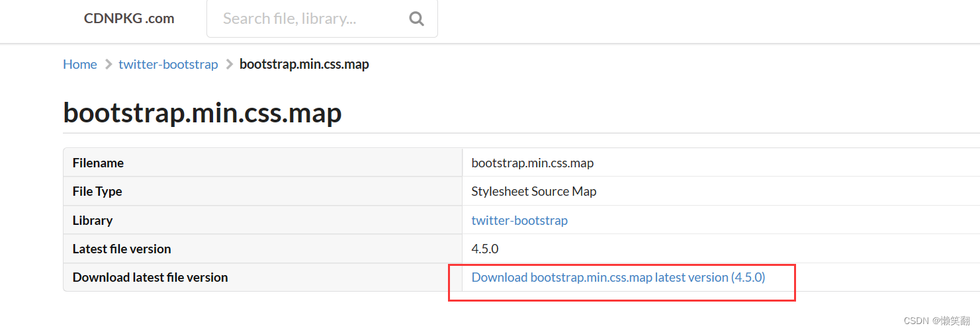Select bootstrap.min.css.map breadcrumb text
This screenshot has height=332, width=980.
[x=304, y=64]
